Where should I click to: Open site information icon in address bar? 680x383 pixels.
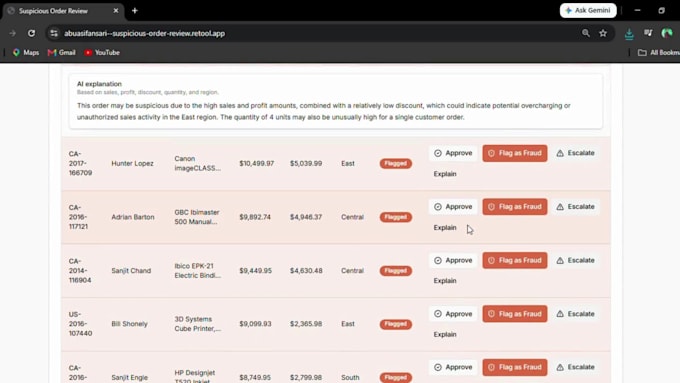point(54,33)
